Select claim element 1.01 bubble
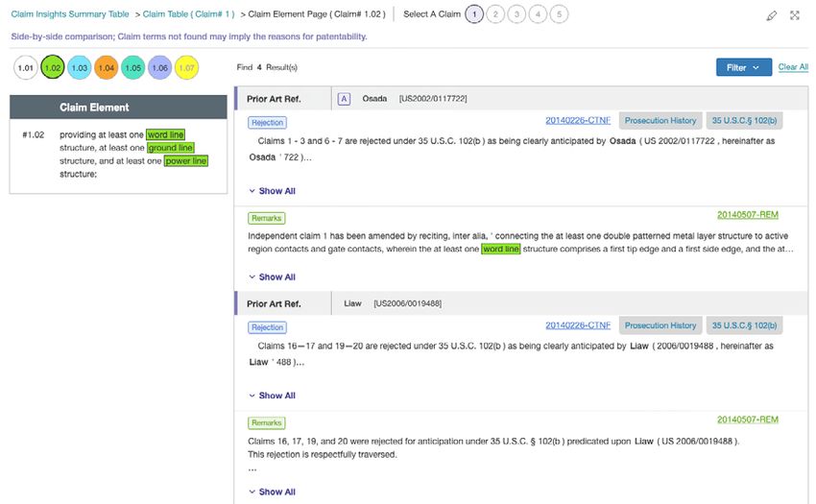Viewport: 816px width, 504px height. pyautogui.click(x=26, y=68)
